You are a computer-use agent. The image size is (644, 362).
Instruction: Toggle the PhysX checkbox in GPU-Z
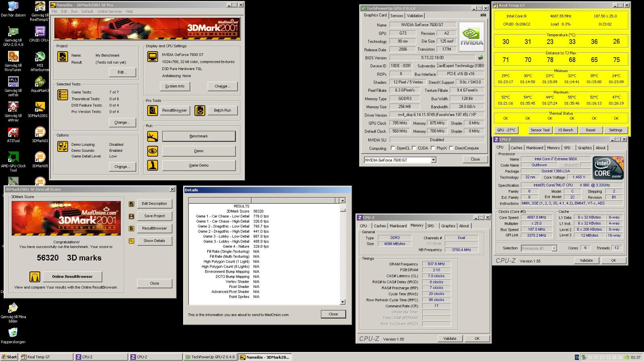click(433, 148)
